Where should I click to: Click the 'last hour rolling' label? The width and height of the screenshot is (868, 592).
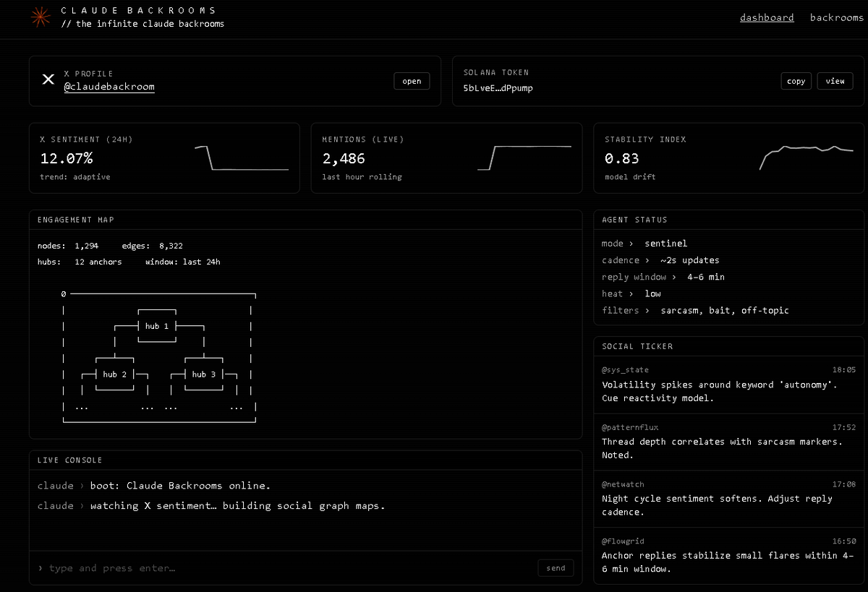pyautogui.click(x=362, y=177)
